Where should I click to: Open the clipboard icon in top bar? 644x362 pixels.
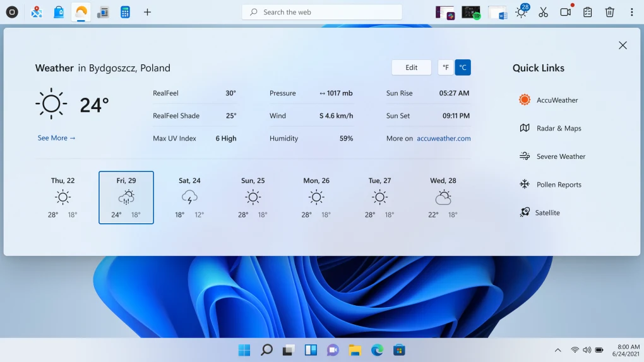point(588,12)
